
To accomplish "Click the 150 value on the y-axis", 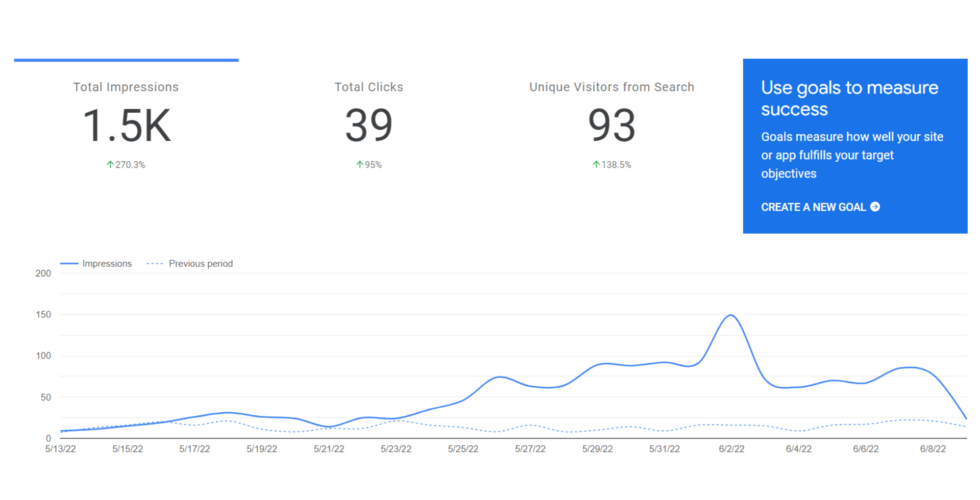I will (43, 315).
